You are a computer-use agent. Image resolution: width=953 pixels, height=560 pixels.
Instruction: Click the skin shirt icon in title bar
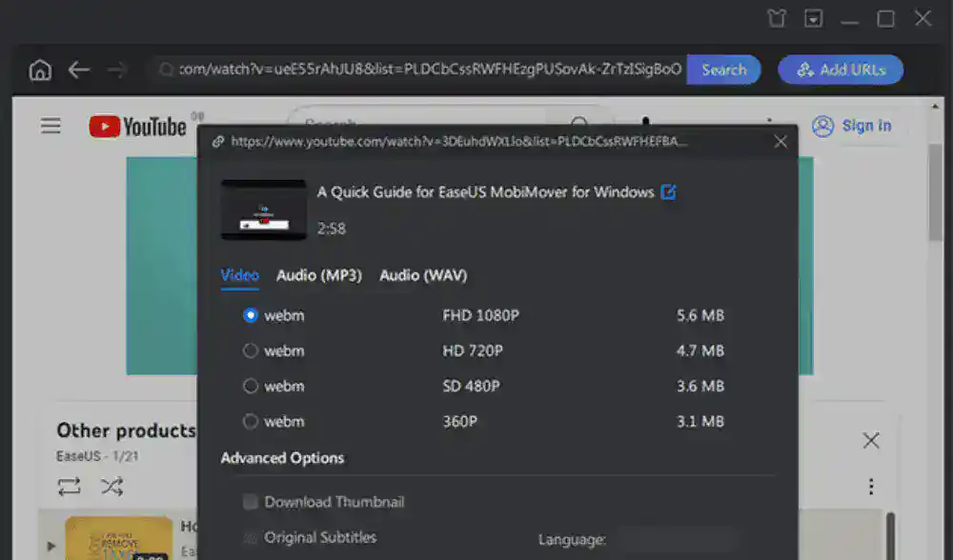(776, 18)
